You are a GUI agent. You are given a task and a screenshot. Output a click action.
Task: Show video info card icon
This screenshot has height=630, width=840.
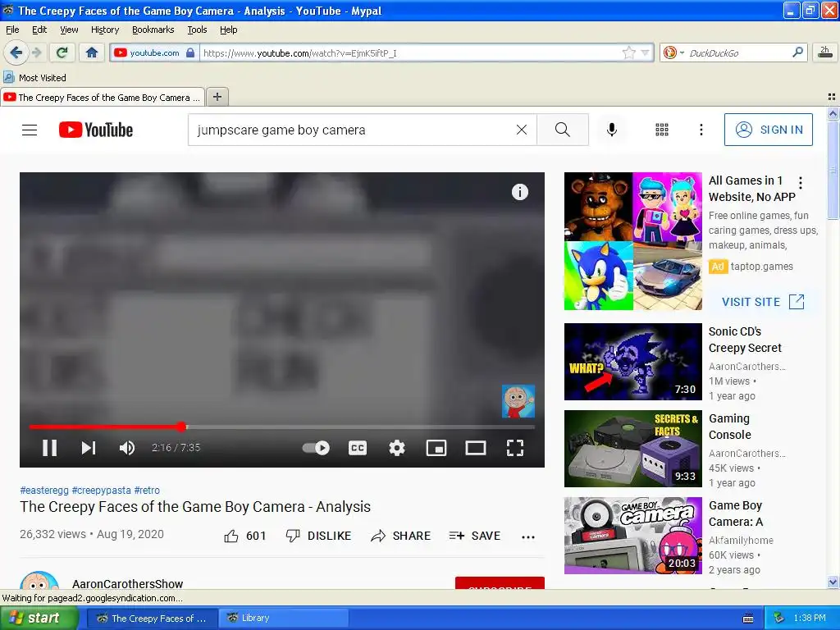coord(519,192)
